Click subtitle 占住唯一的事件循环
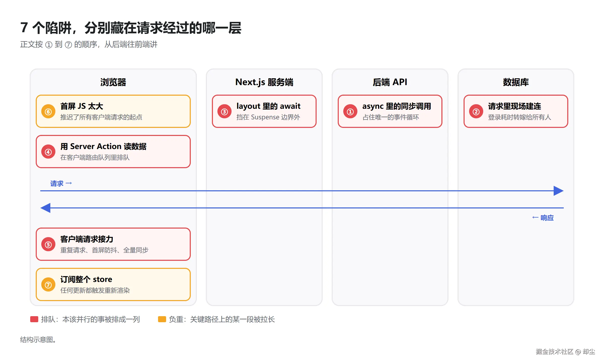This screenshot has height=364, width=604. [x=391, y=117]
